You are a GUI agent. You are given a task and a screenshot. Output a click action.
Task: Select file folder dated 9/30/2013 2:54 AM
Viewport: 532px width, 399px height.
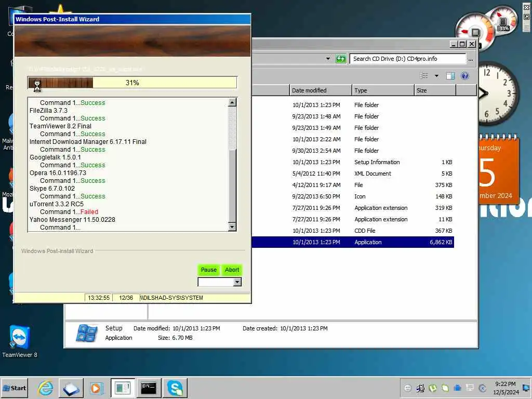[x=353, y=151]
